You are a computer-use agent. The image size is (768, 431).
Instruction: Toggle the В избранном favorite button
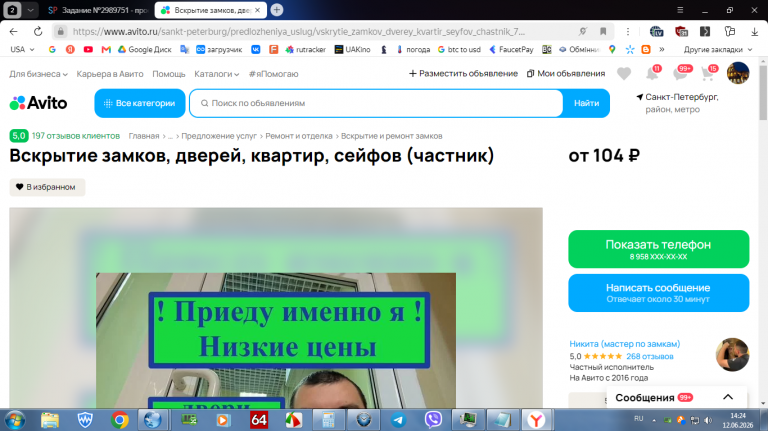(x=47, y=187)
